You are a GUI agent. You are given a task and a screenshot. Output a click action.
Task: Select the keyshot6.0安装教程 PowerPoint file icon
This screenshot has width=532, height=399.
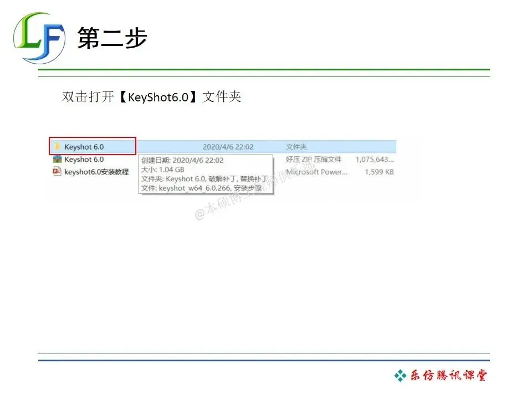(57, 171)
